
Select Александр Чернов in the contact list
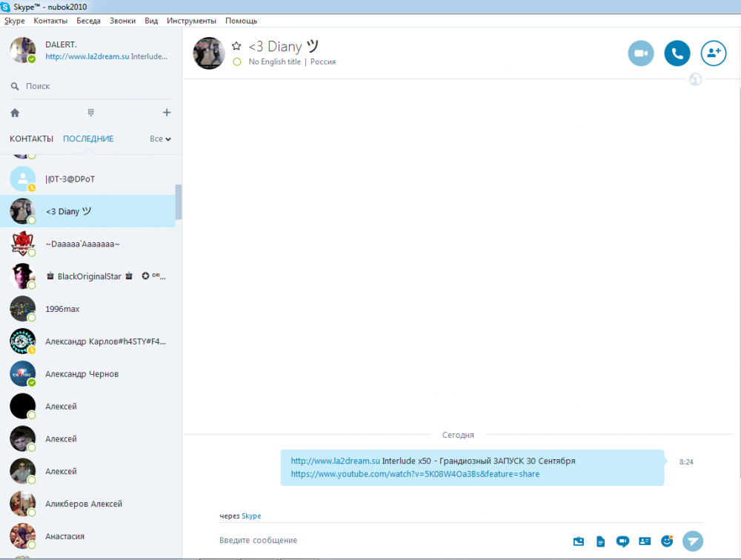tap(82, 374)
